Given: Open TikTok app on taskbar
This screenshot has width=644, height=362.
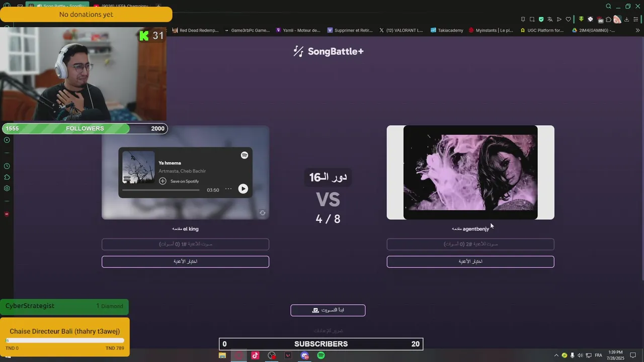Looking at the screenshot, I should click(255, 355).
